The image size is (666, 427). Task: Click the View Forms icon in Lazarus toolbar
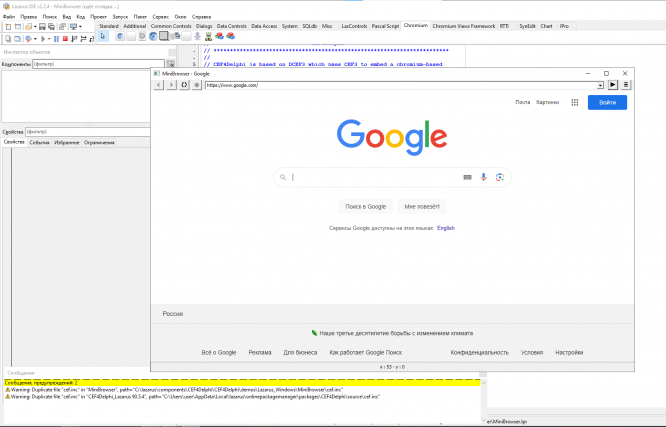[x=17, y=39]
